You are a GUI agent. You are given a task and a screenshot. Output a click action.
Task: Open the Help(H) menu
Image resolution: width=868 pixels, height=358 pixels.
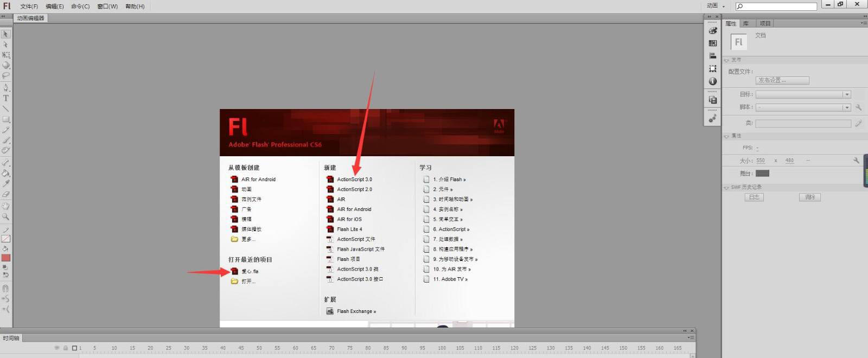coord(135,7)
